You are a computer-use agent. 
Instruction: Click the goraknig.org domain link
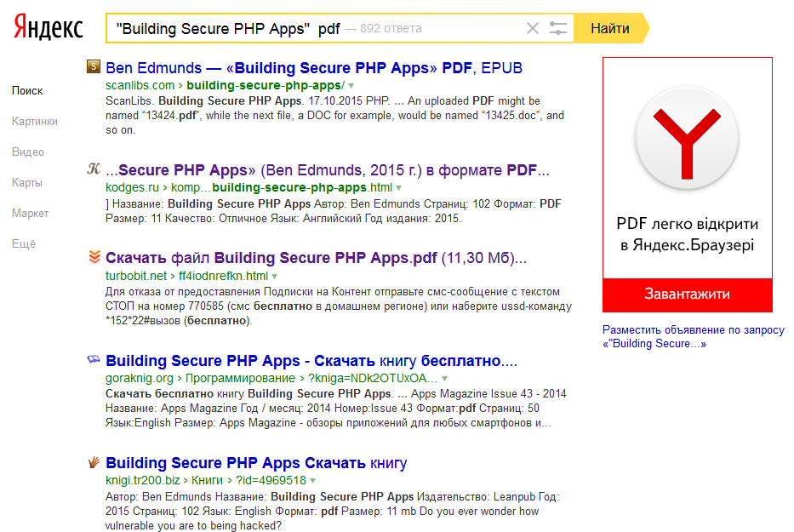point(140,378)
